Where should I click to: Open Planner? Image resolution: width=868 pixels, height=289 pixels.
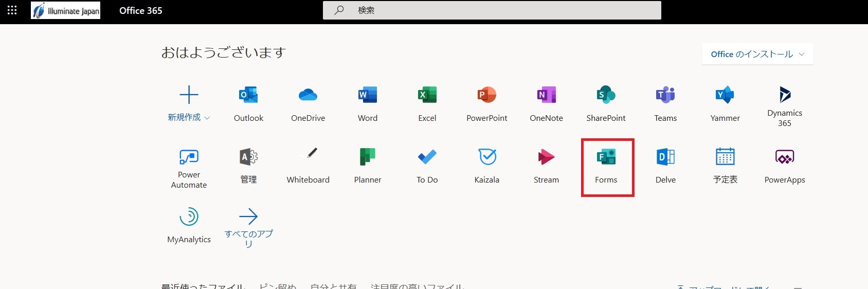368,166
